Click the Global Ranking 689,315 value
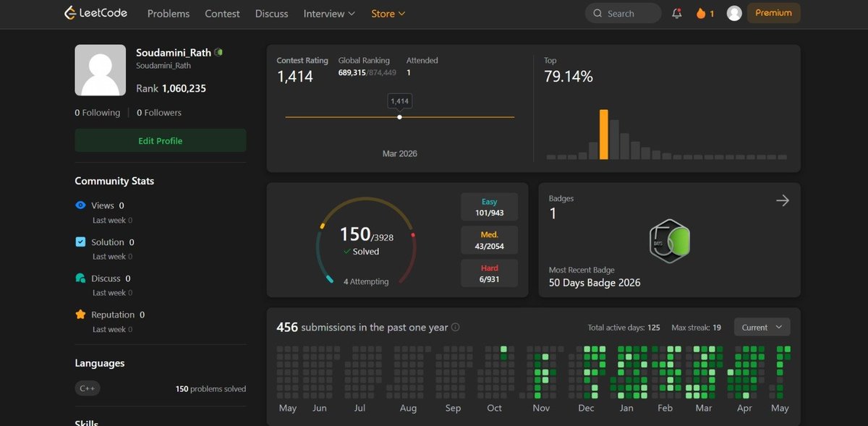This screenshot has height=426, width=868. point(351,72)
